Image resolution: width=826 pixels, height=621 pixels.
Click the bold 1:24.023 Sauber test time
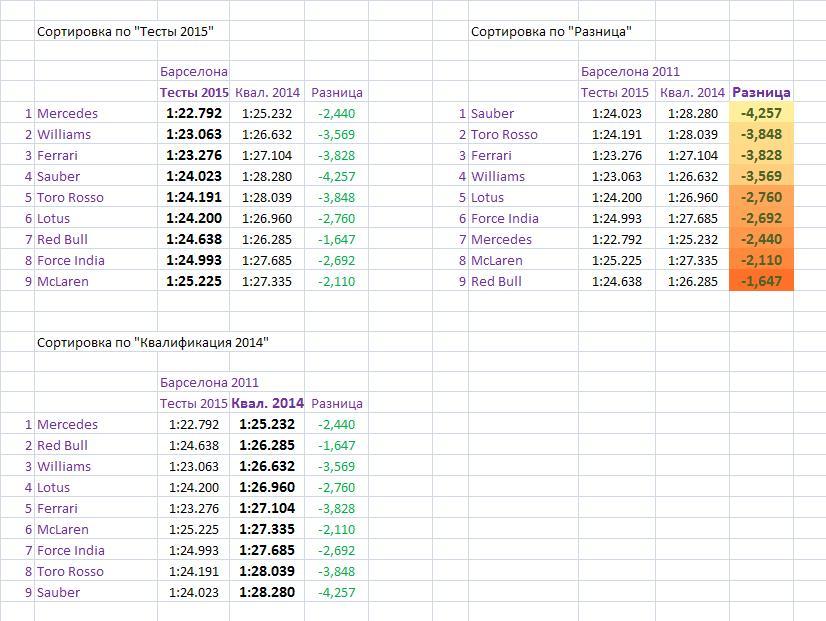[194, 176]
